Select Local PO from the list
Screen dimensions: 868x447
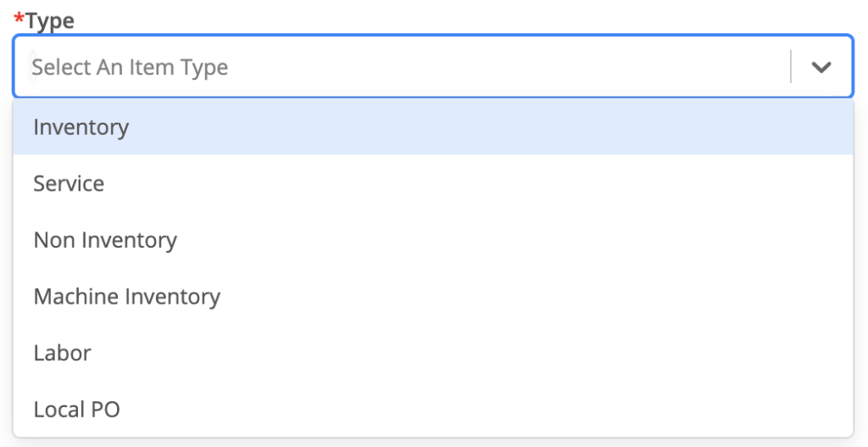tap(76, 410)
